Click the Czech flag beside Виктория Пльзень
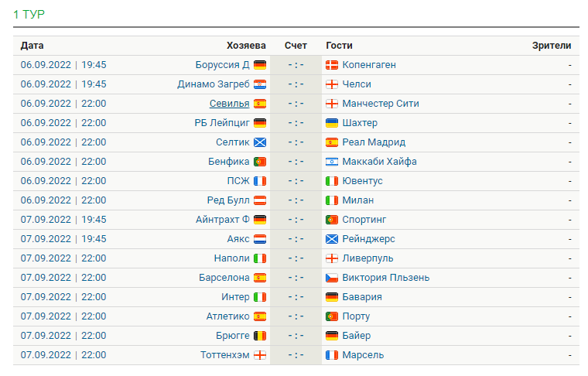This screenshot has height=376, width=588. (331, 278)
